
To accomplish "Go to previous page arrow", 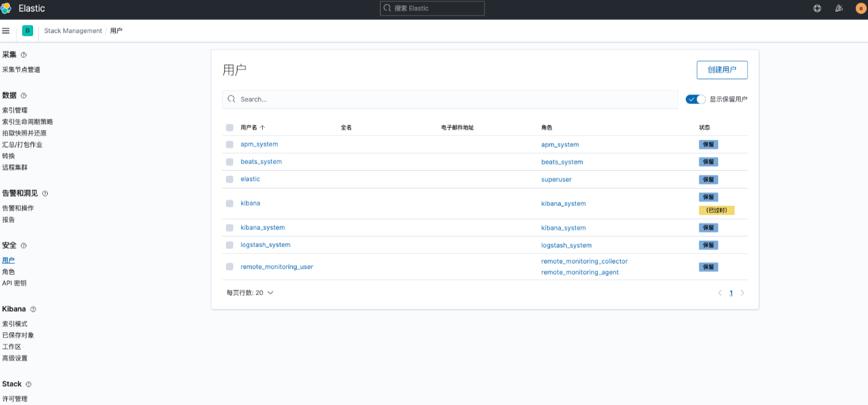I will 720,293.
